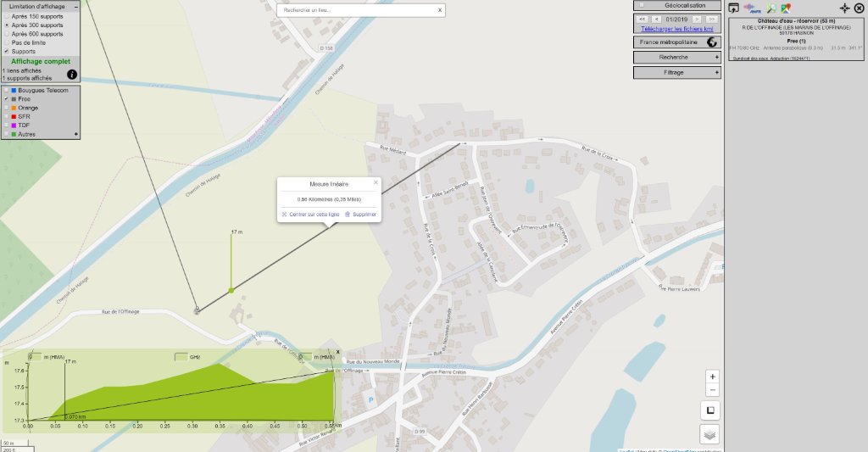The width and height of the screenshot is (868, 452).
Task: Click Supprimer in measure popup
Action: pos(360,215)
